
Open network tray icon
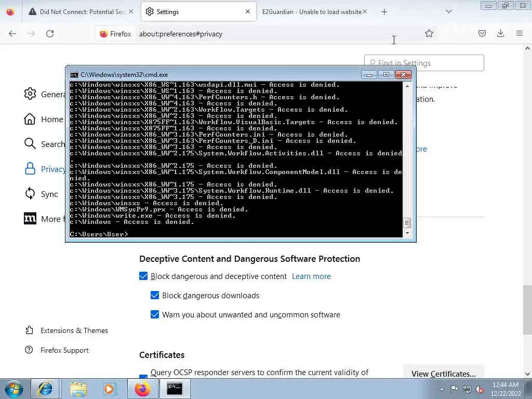467,389
